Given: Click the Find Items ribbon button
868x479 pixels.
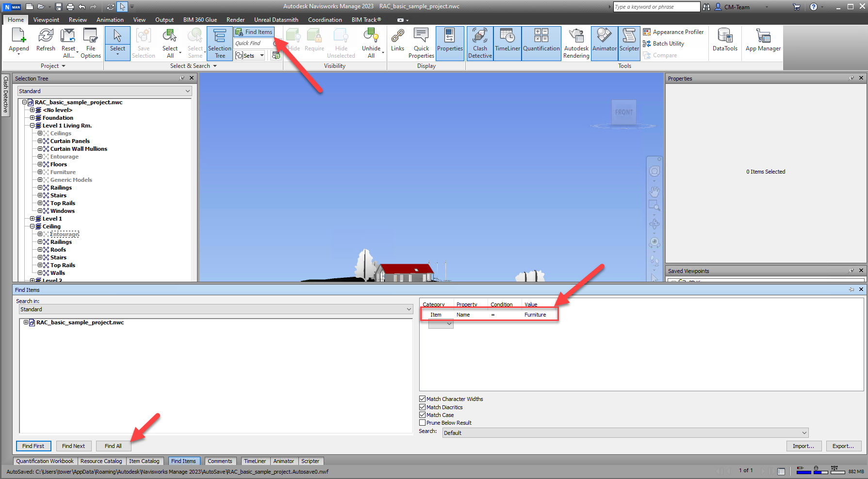Looking at the screenshot, I should pyautogui.click(x=254, y=32).
